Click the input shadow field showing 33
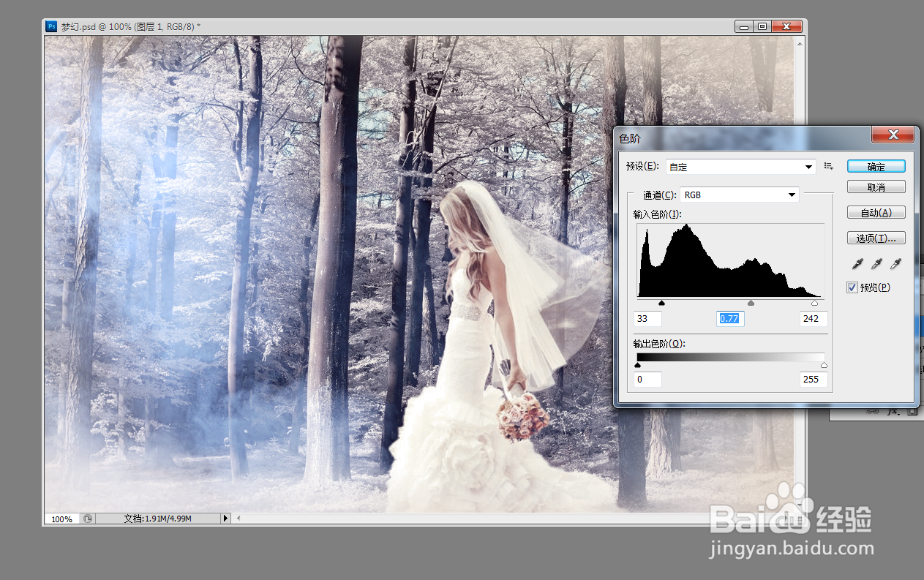The image size is (924, 580). (x=647, y=319)
